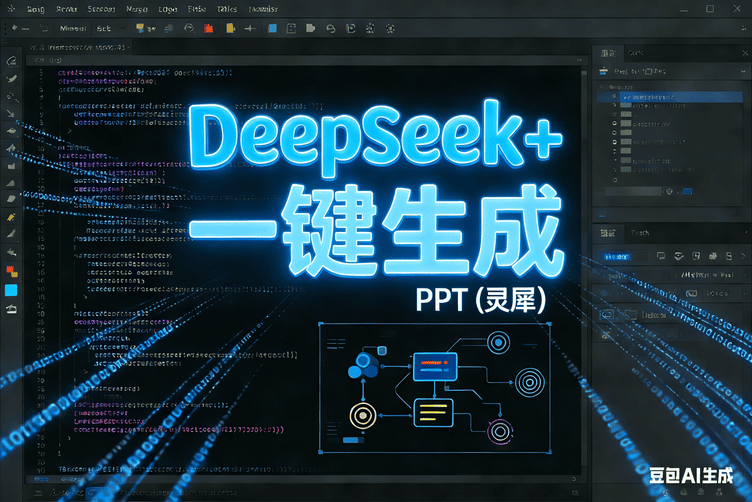Image resolution: width=752 pixels, height=502 pixels.
Task: Click the red flame-shaped icon in top toolbar
Action: pyautogui.click(x=208, y=28)
